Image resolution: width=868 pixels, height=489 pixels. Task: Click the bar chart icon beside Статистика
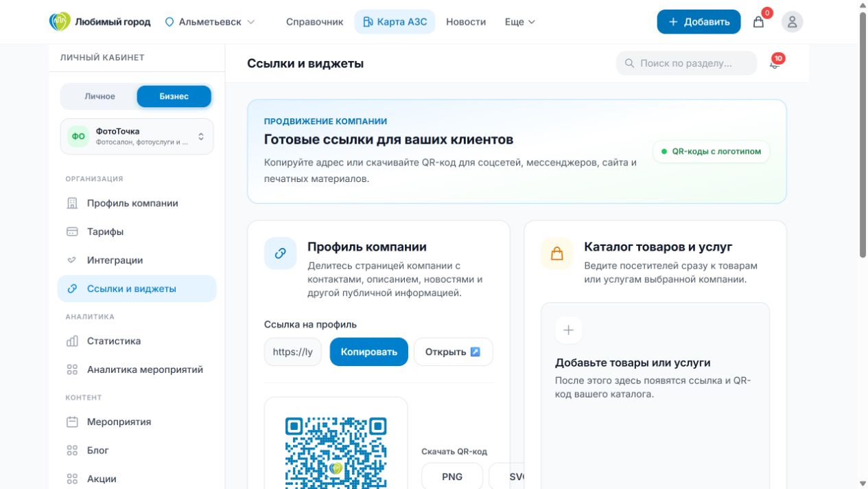72,341
